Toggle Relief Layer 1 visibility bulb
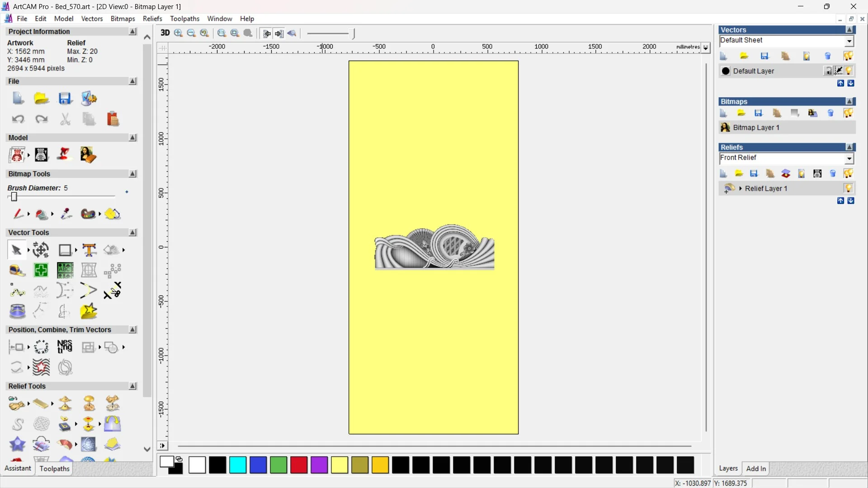The height and width of the screenshot is (488, 868). click(848, 188)
